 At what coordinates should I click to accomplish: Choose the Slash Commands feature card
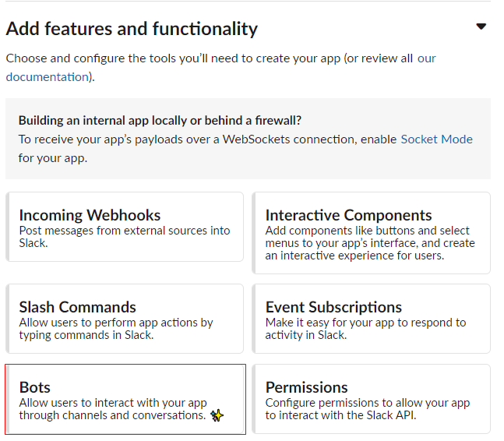[x=125, y=319]
